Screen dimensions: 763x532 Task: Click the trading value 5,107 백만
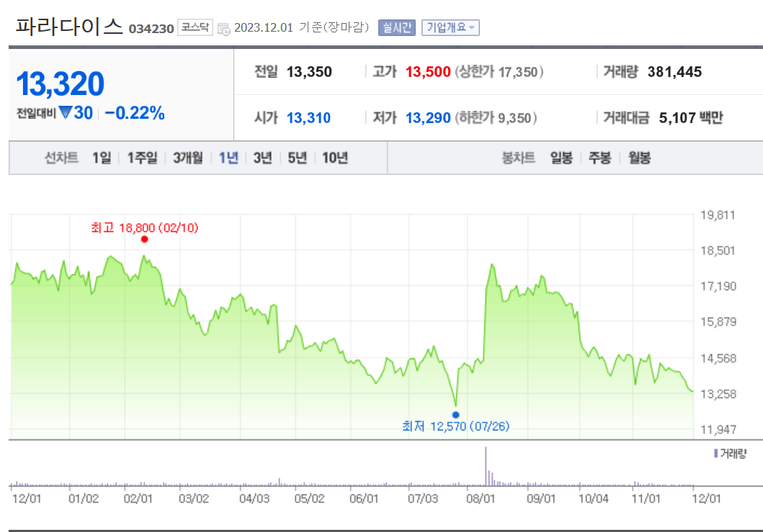coord(691,117)
